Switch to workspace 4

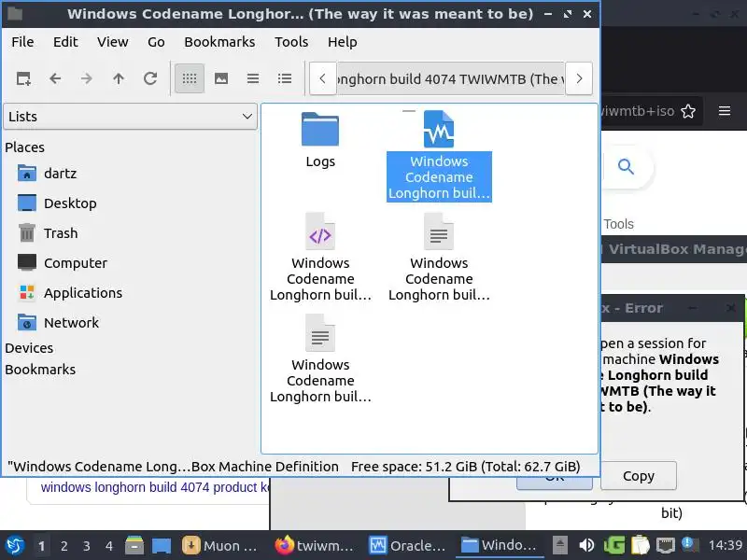(109, 546)
